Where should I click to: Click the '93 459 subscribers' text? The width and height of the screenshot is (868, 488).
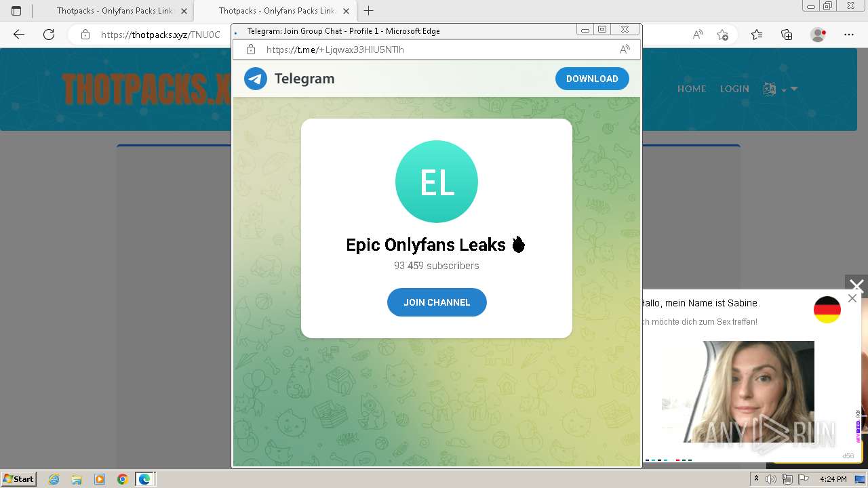(x=437, y=266)
